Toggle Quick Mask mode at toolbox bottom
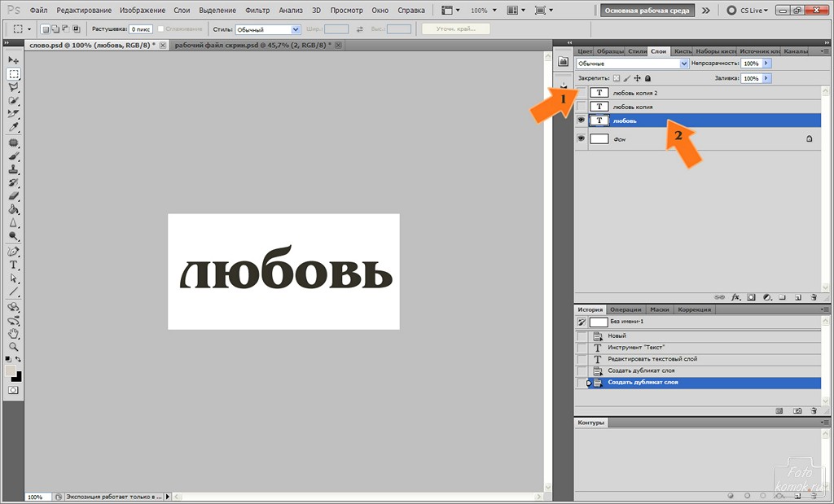 click(13, 390)
